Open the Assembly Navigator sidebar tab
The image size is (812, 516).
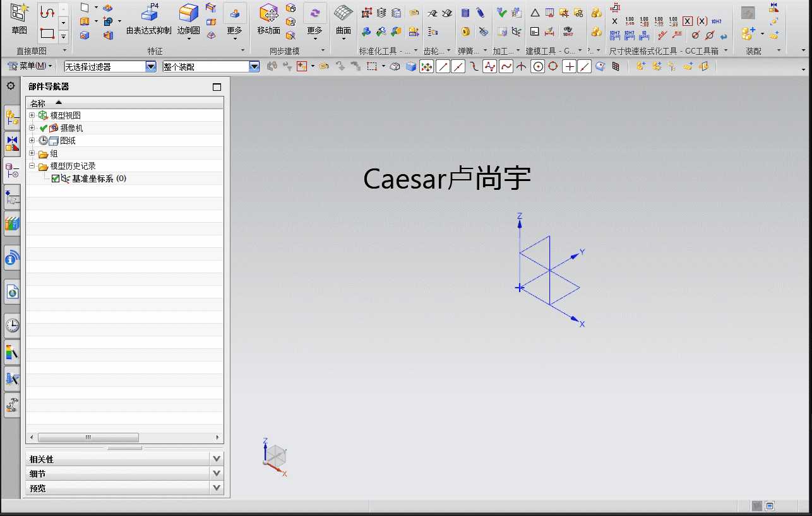point(12,117)
